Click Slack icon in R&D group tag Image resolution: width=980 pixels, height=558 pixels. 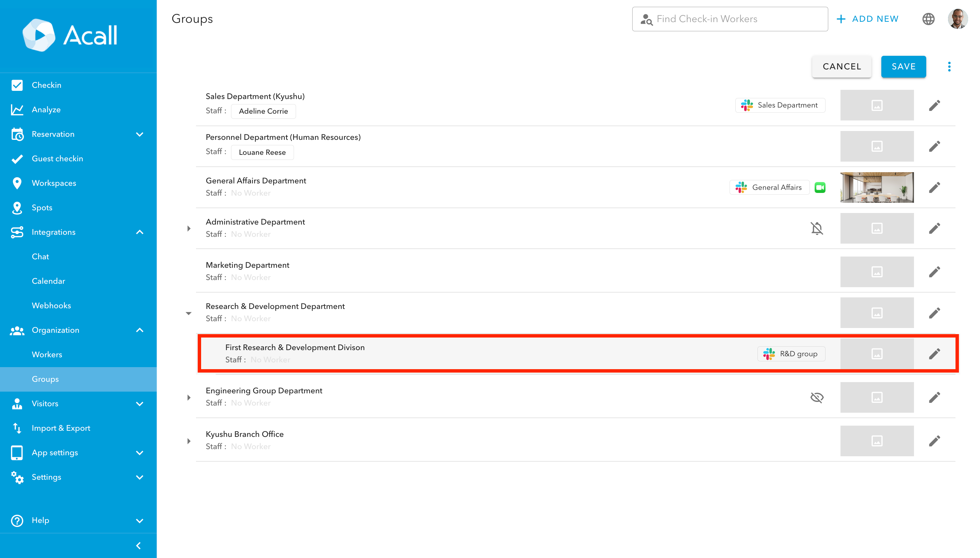[769, 354]
